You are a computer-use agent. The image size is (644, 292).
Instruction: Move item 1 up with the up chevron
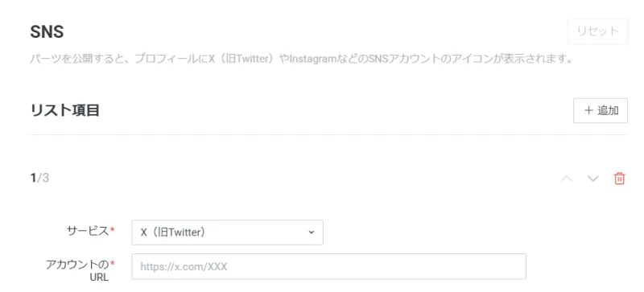[x=567, y=179]
